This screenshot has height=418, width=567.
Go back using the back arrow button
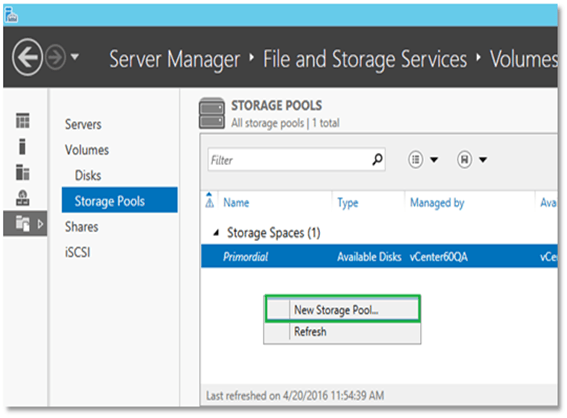(x=27, y=57)
